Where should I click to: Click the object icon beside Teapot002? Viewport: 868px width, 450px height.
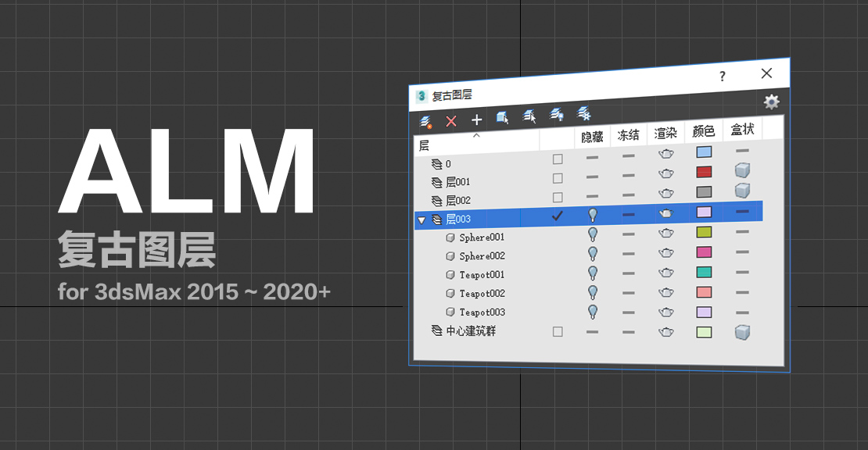(450, 294)
